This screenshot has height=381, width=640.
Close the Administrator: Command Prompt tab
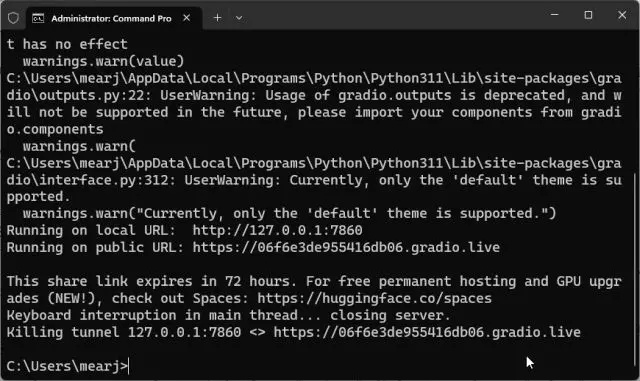(187, 18)
